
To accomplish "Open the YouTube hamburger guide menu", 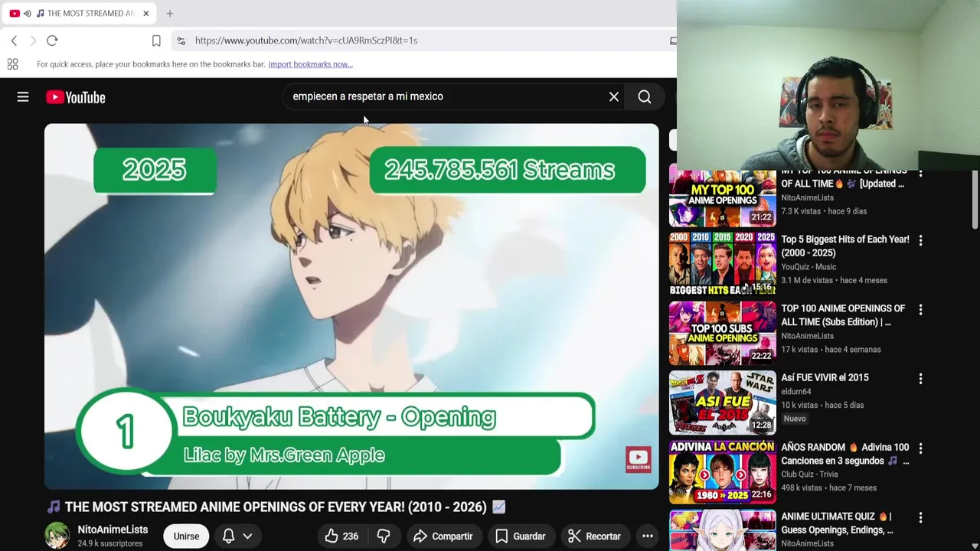I will pos(23,97).
